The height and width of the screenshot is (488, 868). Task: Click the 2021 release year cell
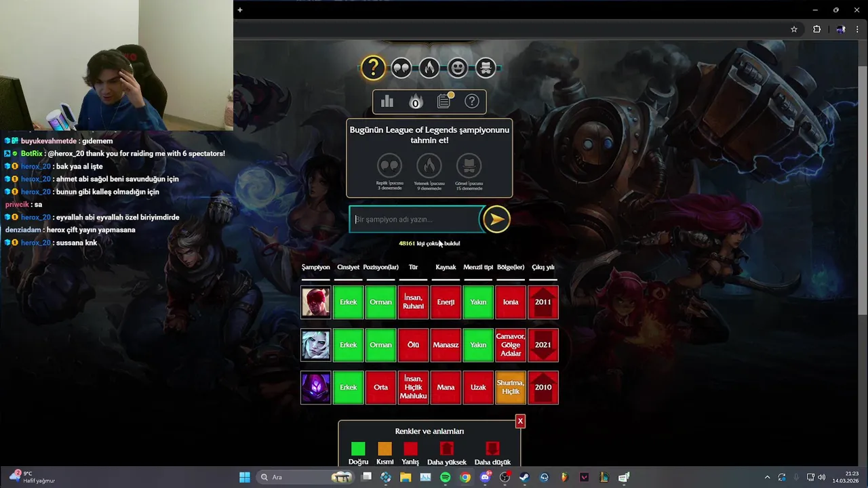click(x=543, y=345)
